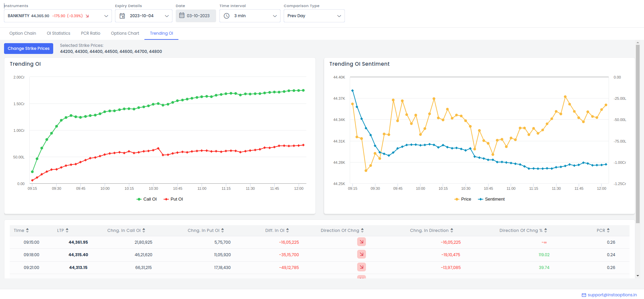The image size is (644, 299).
Task: Click Chng. In Put OI value 11,05,920
Action: point(222,255)
